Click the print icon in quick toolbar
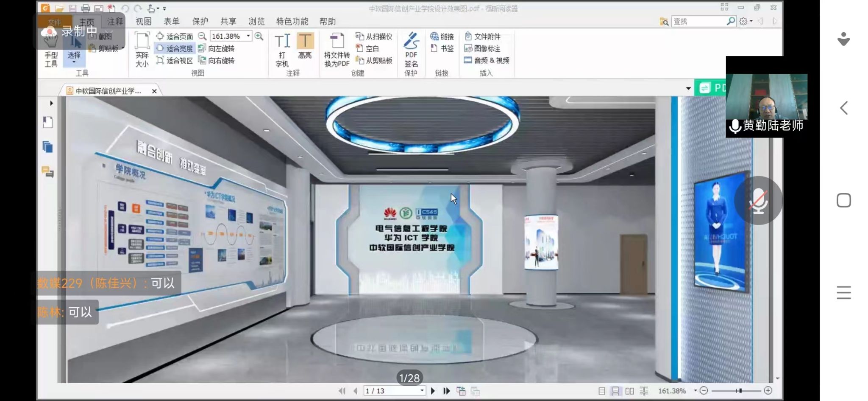 pyautogui.click(x=86, y=8)
